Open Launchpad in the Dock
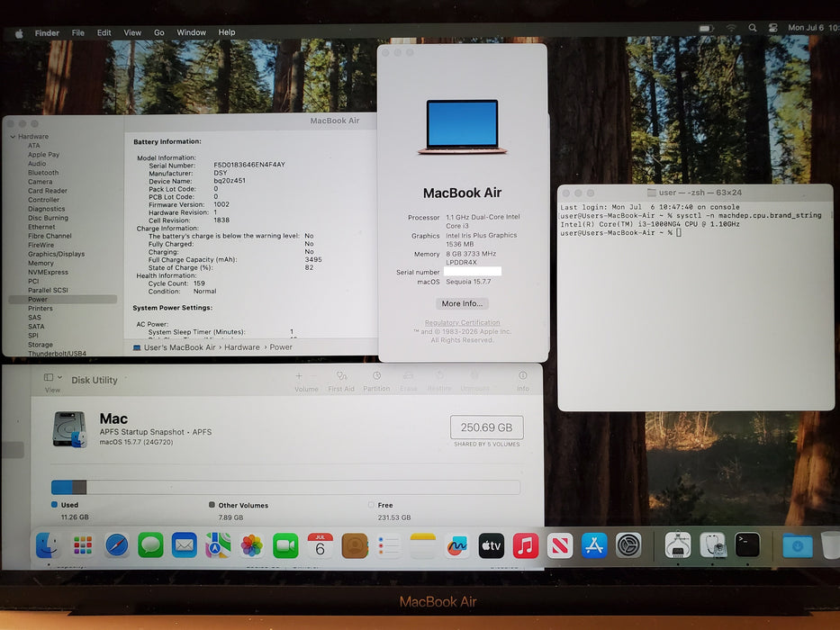This screenshot has width=840, height=630. (83, 546)
